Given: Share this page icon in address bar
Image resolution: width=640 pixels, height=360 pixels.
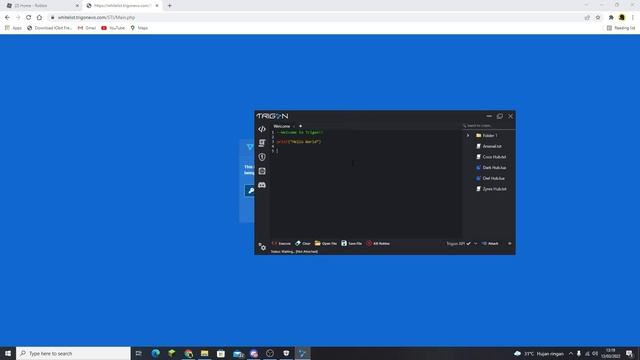Looking at the screenshot, I should pyautogui.click(x=587, y=18).
